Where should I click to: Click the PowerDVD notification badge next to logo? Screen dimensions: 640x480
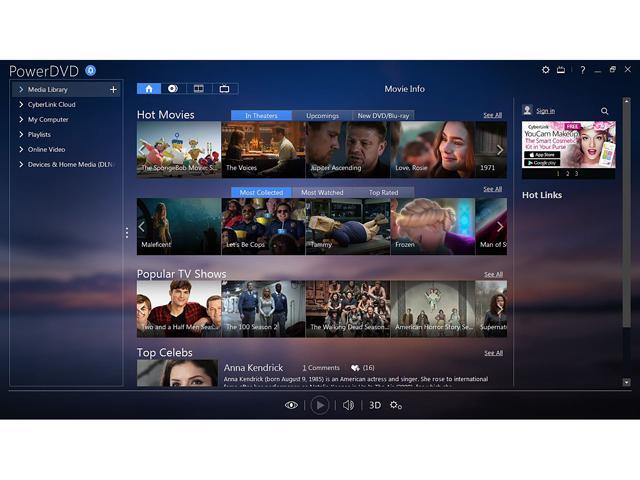[x=91, y=70]
